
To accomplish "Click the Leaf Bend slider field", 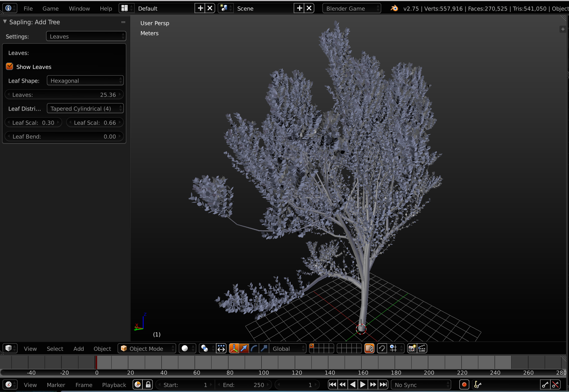I will [x=64, y=136].
